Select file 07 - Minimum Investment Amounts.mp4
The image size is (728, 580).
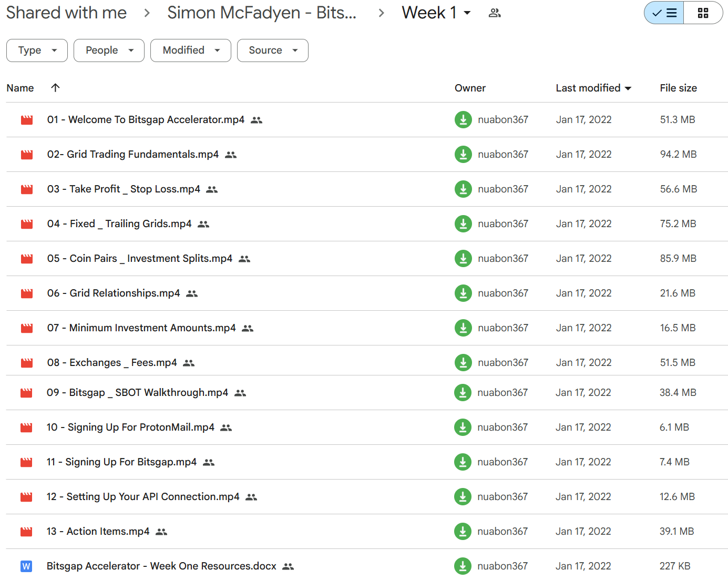tap(141, 328)
